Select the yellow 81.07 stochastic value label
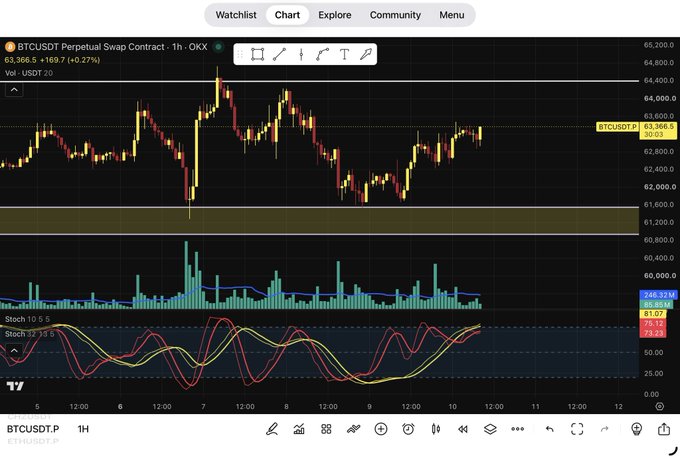This screenshot has width=680, height=458. [653, 314]
